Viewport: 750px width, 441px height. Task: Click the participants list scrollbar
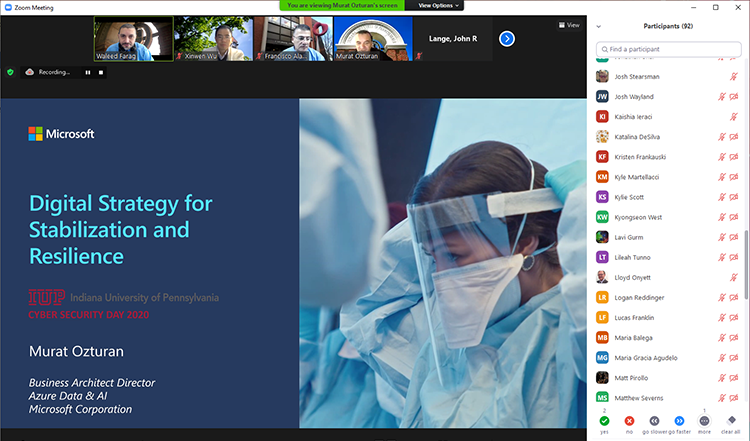pos(746,264)
